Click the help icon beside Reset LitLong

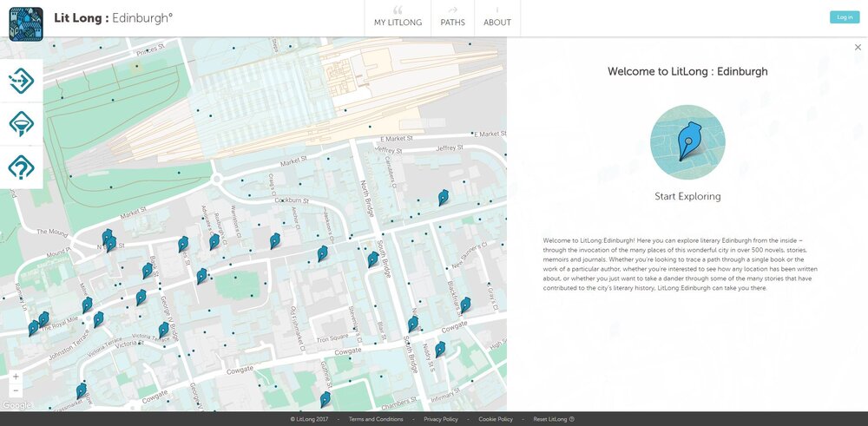click(x=572, y=419)
